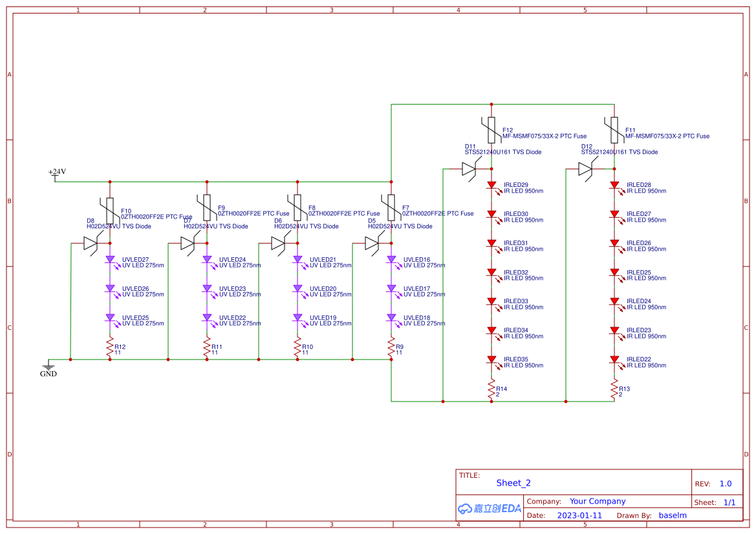Select the +24V power label
This screenshot has height=534, width=756.
click(56, 171)
